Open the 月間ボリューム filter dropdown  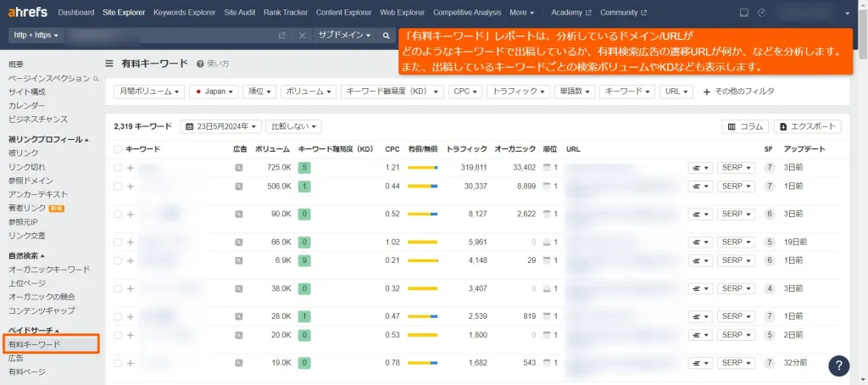[149, 92]
